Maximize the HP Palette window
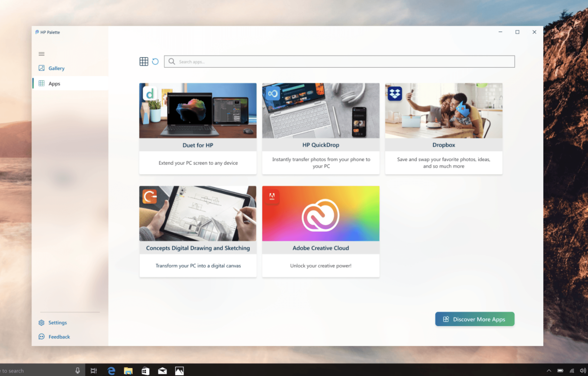Image resolution: width=588 pixels, height=376 pixels. (x=517, y=32)
